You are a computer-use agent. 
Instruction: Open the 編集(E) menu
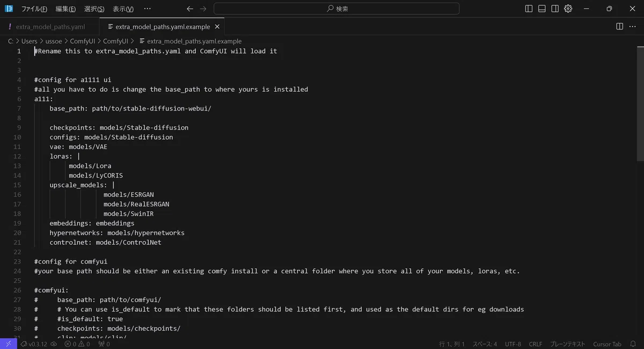click(x=66, y=9)
